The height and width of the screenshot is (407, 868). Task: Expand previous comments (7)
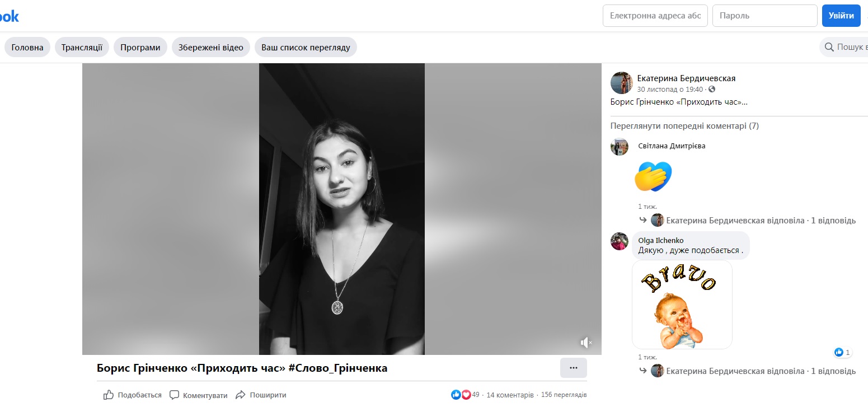click(684, 126)
